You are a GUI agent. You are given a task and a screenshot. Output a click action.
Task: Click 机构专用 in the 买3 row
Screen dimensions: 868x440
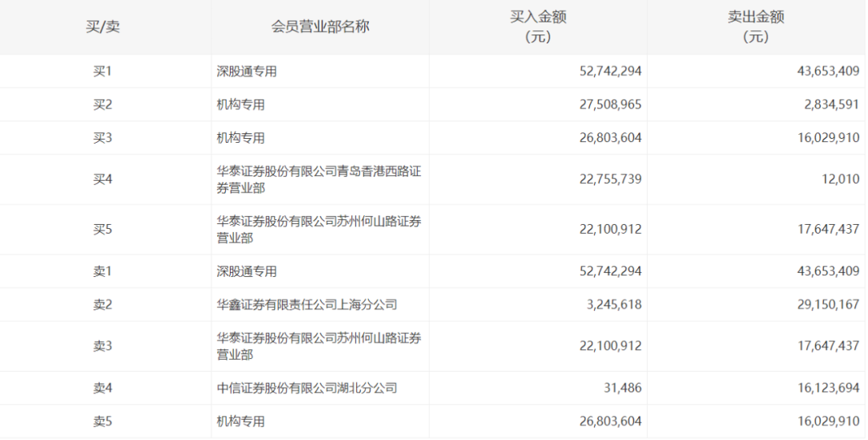240,137
